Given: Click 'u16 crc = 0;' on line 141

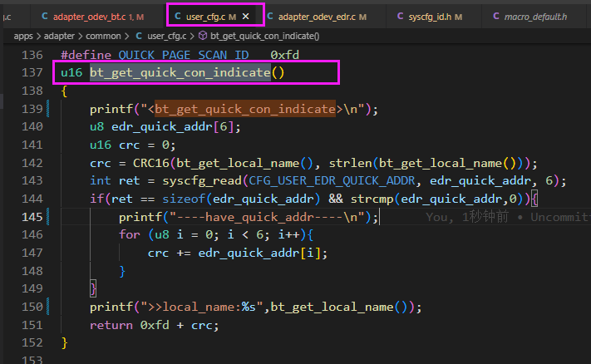Looking at the screenshot, I should point(132,145).
